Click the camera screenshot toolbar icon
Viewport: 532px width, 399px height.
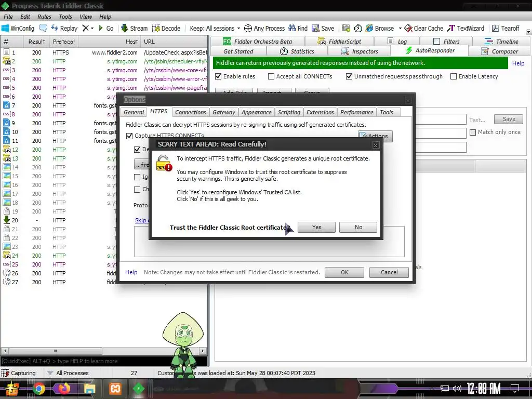[x=345, y=28]
